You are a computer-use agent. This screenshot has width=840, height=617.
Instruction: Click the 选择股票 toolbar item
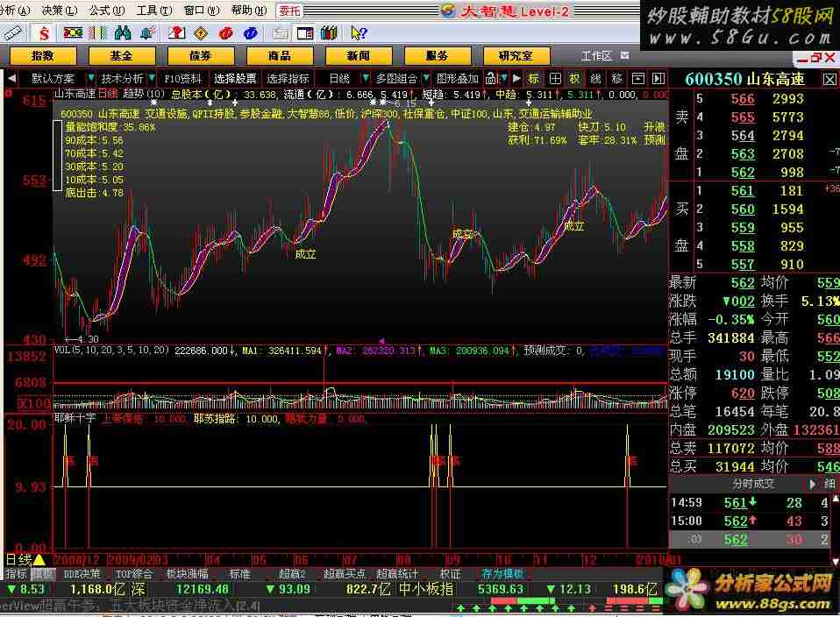(235, 79)
